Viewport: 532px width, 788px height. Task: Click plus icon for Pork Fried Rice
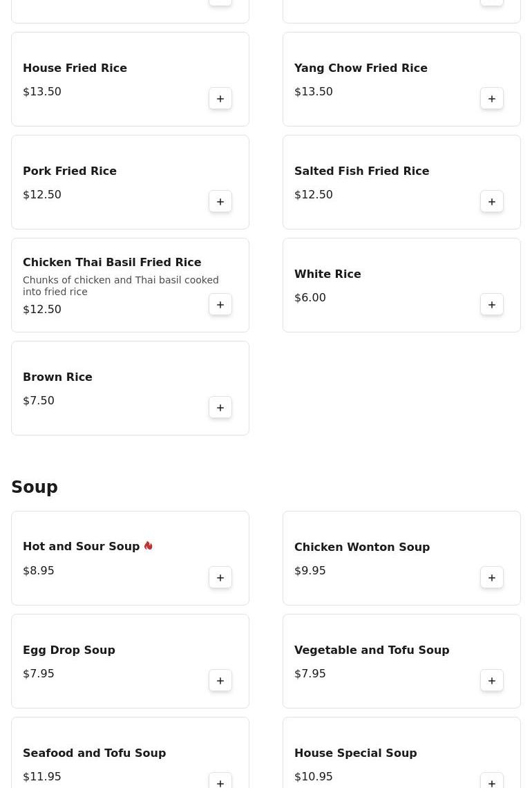(220, 202)
